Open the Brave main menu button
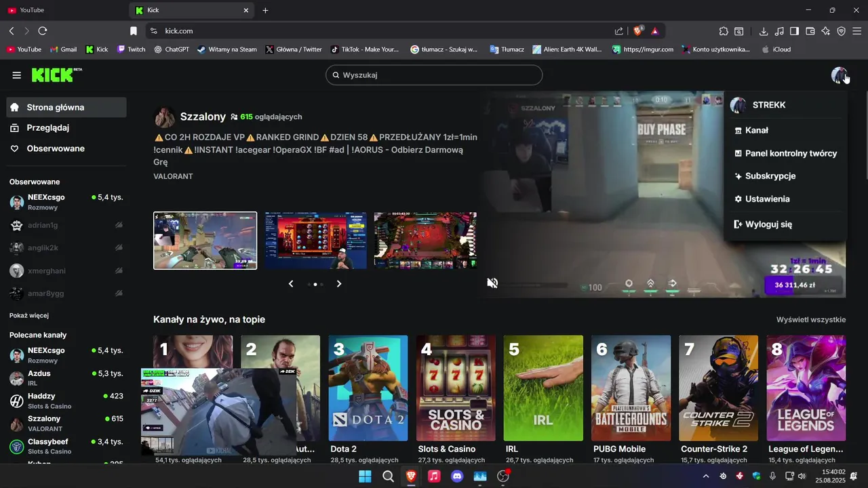 point(857,31)
